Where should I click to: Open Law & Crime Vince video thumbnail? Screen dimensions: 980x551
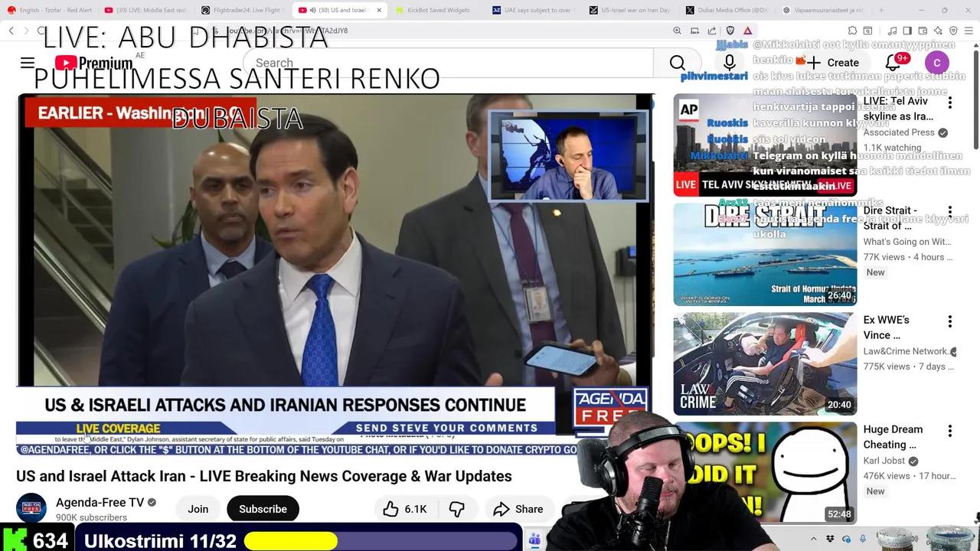pos(765,364)
